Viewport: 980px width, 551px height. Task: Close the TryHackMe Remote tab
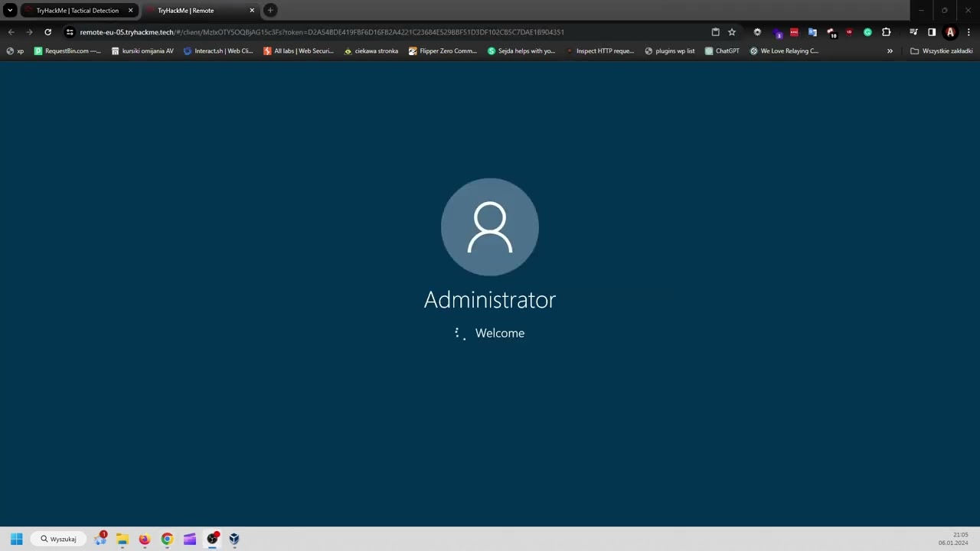(252, 11)
